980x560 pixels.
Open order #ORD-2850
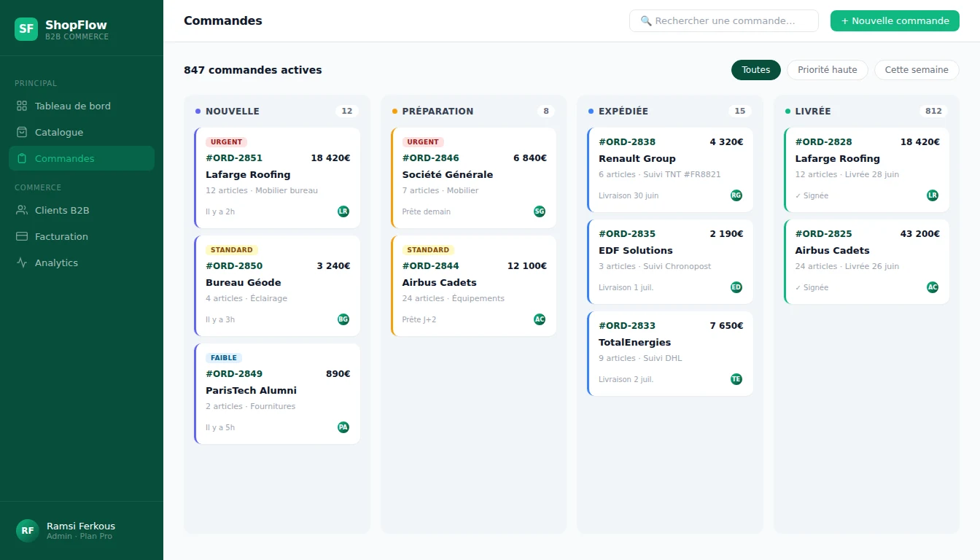(x=277, y=286)
